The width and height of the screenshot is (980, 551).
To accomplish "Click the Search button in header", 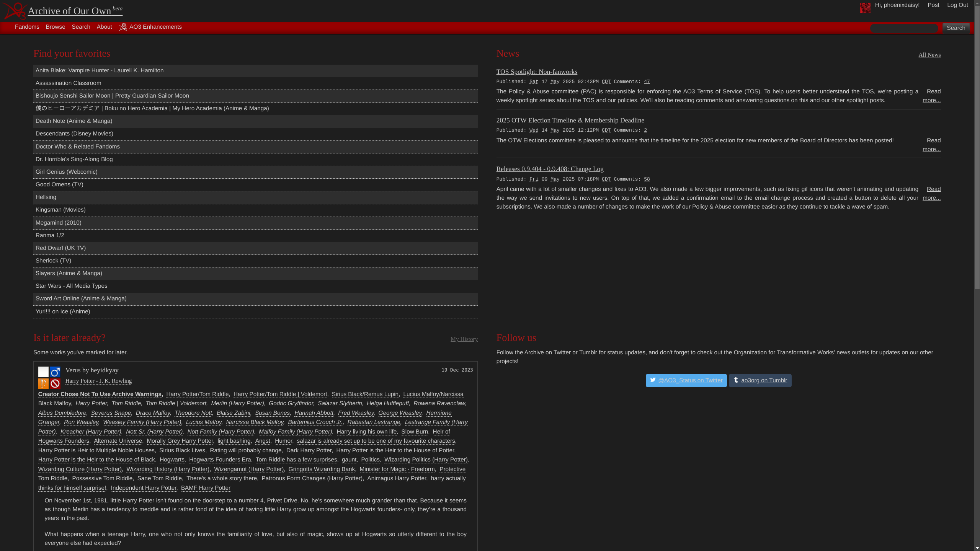I will tap(955, 28).
